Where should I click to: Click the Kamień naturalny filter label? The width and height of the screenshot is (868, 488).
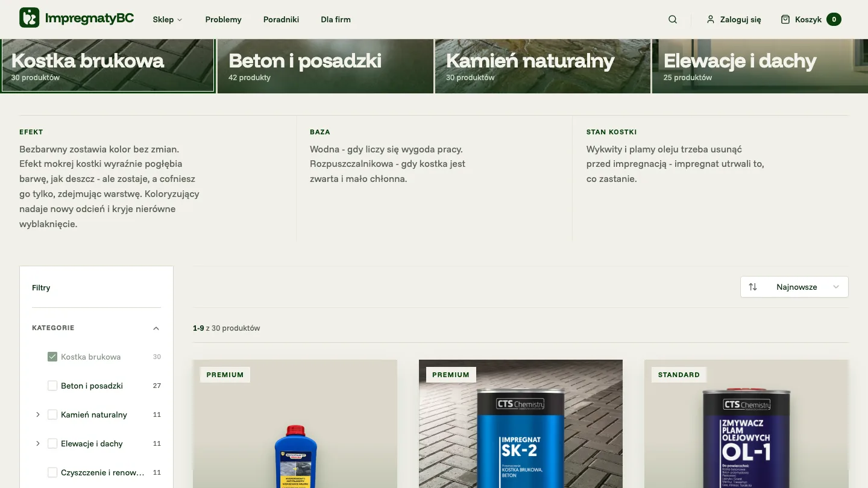pyautogui.click(x=94, y=414)
